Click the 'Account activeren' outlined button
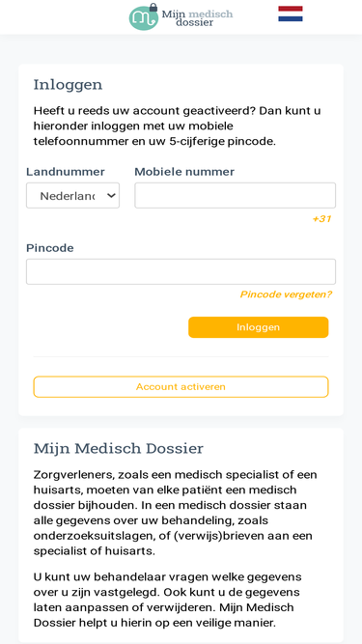Viewport: 362px width, 644px height. 181,387
